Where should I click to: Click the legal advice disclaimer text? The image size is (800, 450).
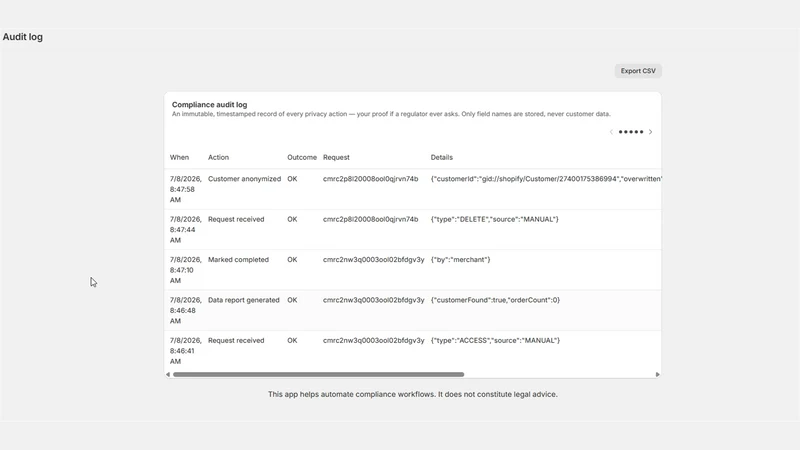click(413, 394)
